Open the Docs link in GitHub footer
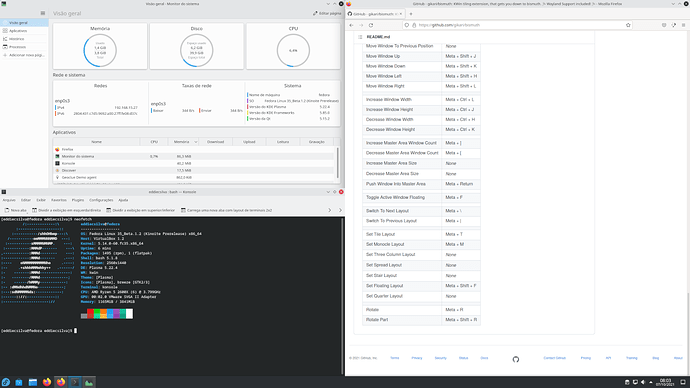Screen dimensions: 690x388 (484, 358)
